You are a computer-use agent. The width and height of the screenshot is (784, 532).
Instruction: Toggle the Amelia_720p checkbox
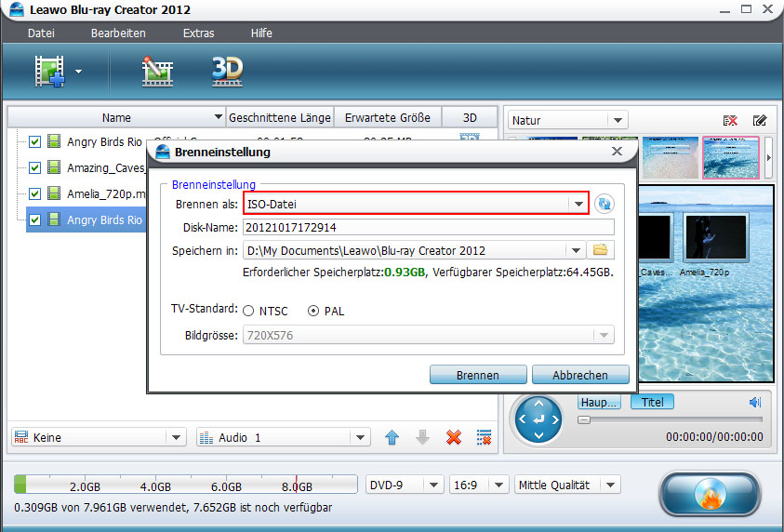(x=34, y=193)
